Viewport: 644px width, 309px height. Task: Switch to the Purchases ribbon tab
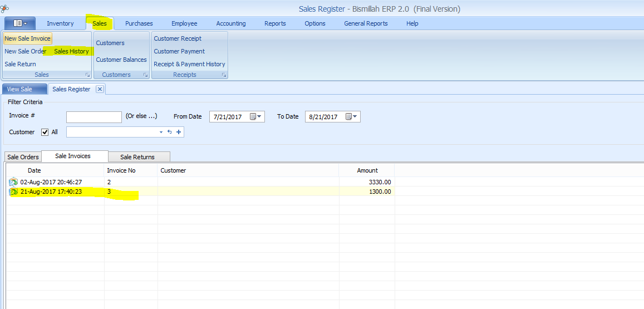coord(139,23)
